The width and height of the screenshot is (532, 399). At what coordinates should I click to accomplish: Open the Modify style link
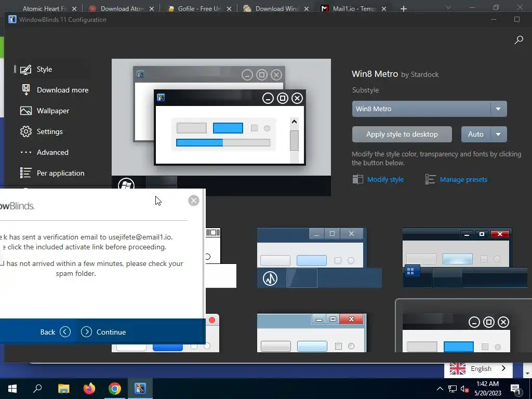(x=385, y=179)
